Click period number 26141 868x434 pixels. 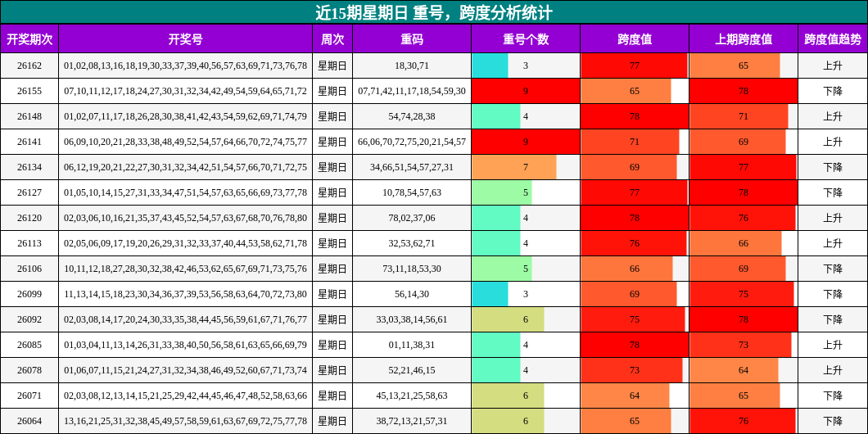click(29, 142)
